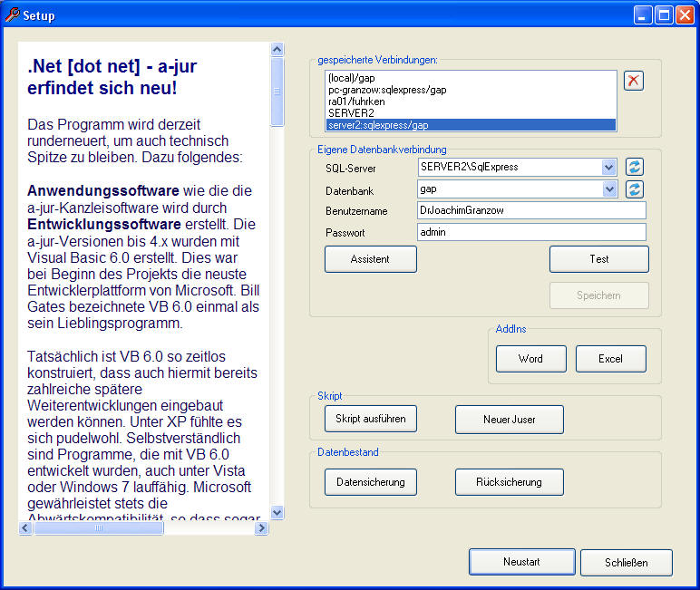The width and height of the screenshot is (700, 590).
Task: Select server2:sqlexpress/gap connection
Action: point(471,125)
